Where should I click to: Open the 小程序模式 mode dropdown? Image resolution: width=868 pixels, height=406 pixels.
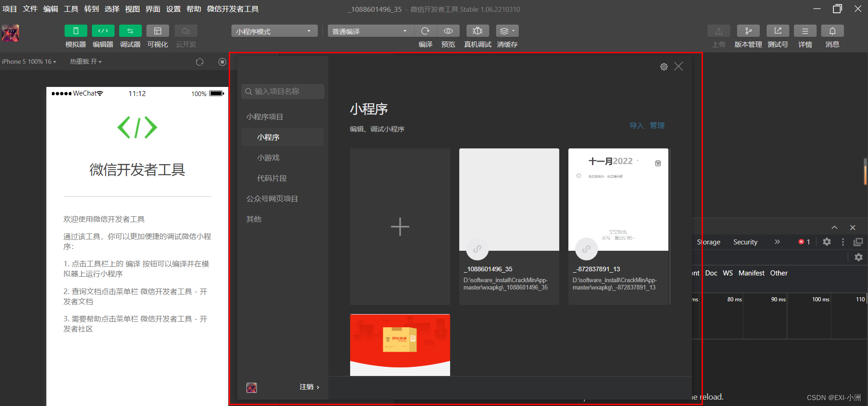[275, 31]
